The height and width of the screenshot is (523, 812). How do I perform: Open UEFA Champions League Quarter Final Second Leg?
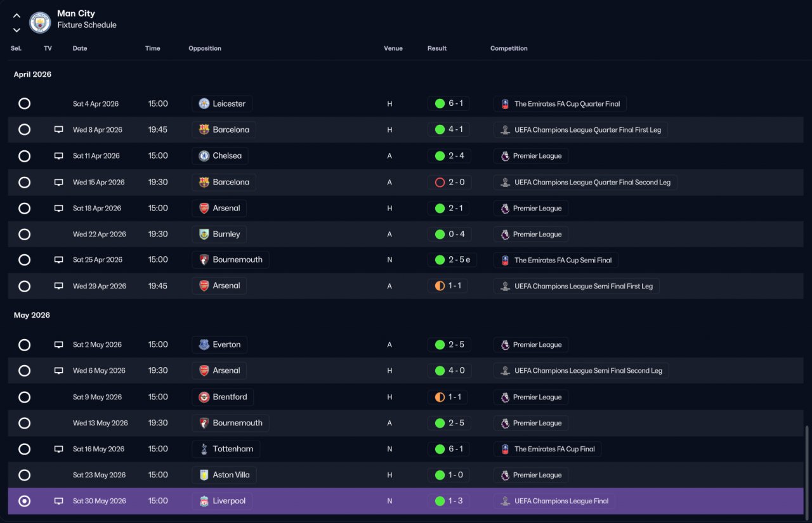pos(586,182)
